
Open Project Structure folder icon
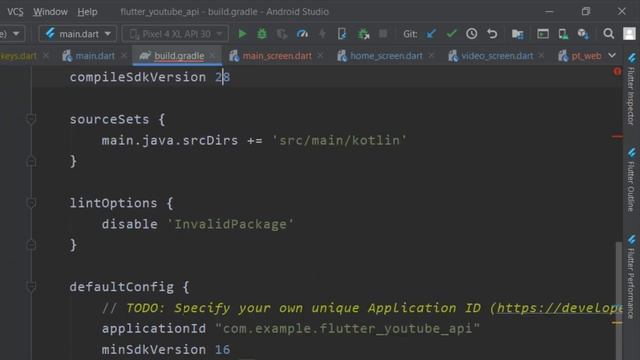point(518,34)
